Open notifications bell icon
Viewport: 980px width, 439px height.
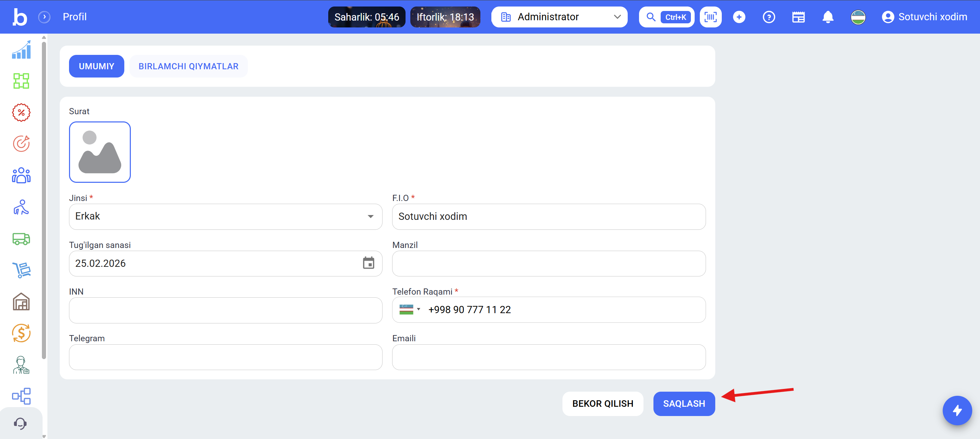click(x=828, y=17)
